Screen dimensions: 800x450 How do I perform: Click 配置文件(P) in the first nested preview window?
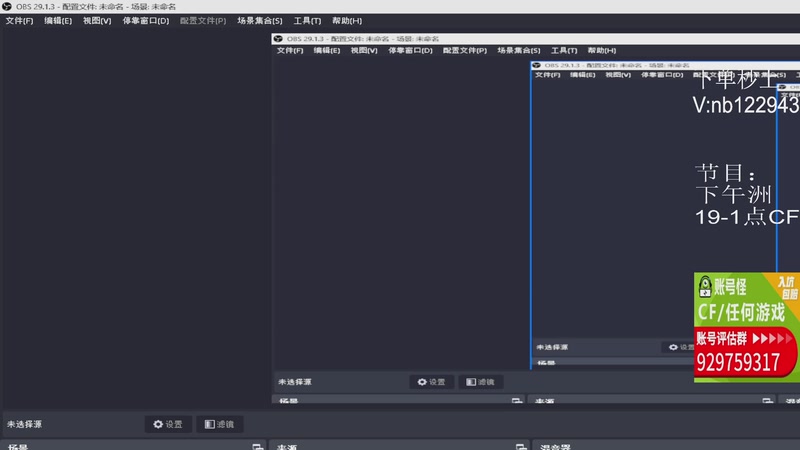[x=465, y=51]
